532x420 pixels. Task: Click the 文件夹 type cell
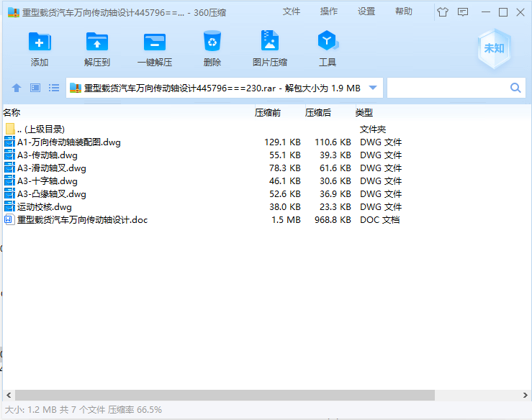[x=372, y=129]
